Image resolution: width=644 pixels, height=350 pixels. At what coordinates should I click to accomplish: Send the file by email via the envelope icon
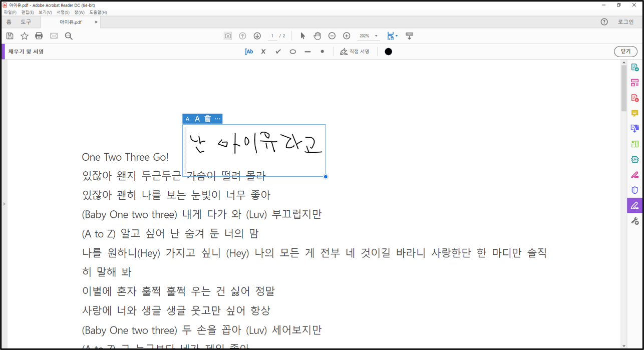[54, 36]
